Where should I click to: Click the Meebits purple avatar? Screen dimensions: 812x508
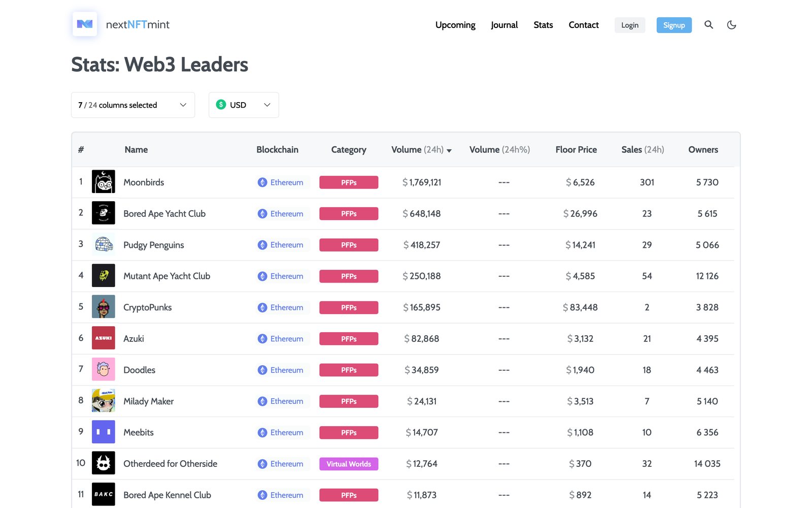pos(104,432)
